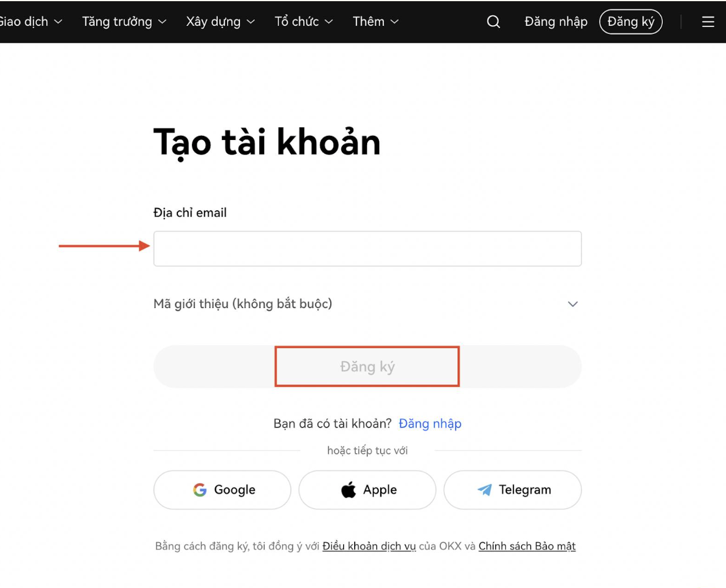Click the search magnifier icon
The width and height of the screenshot is (726, 588).
[x=494, y=22]
